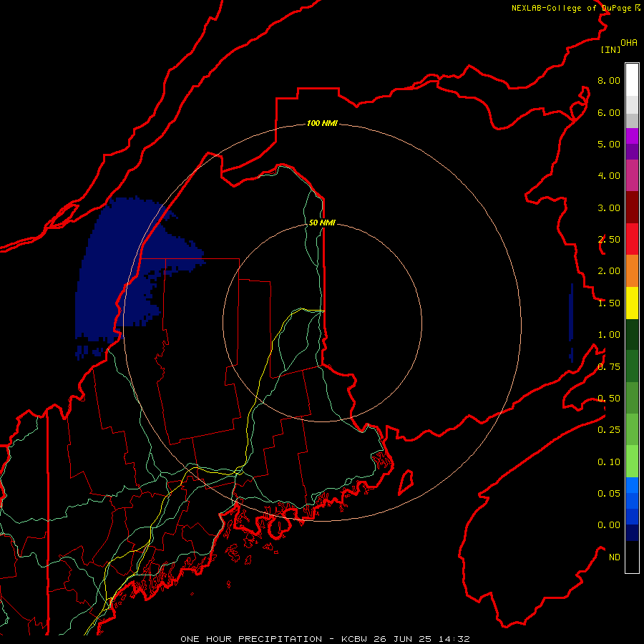Click the 4.00 legend value
The image size is (644, 644).
click(x=609, y=176)
